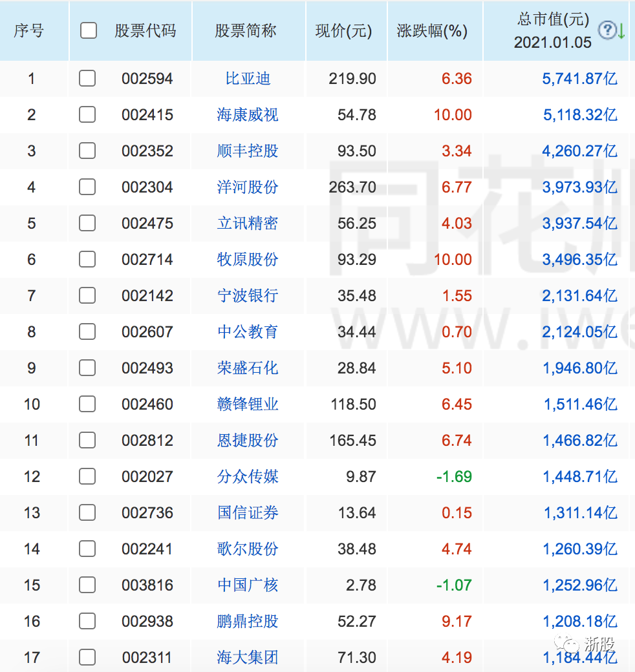Check the box for stock 002594
Screen dimensions: 635x672
click(x=87, y=78)
